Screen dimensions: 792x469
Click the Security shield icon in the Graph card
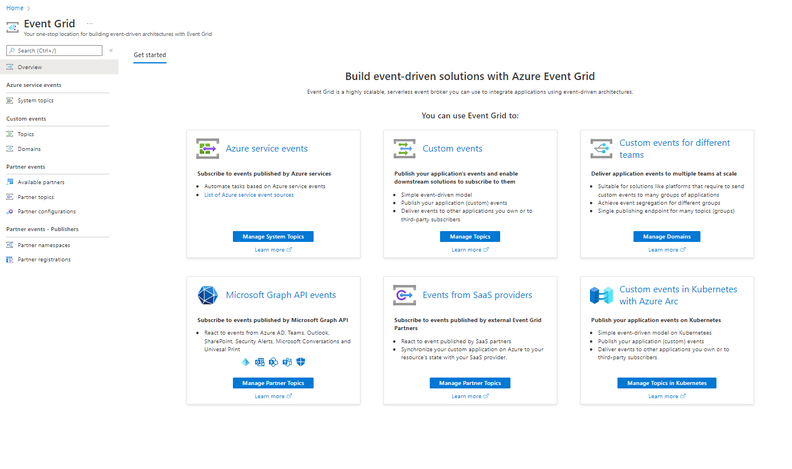[301, 362]
